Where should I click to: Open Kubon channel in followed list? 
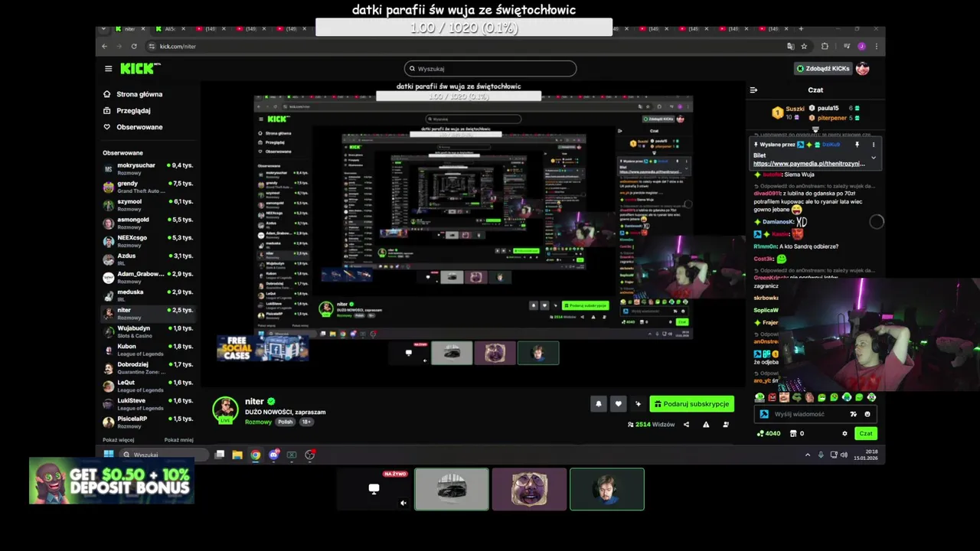coord(148,350)
